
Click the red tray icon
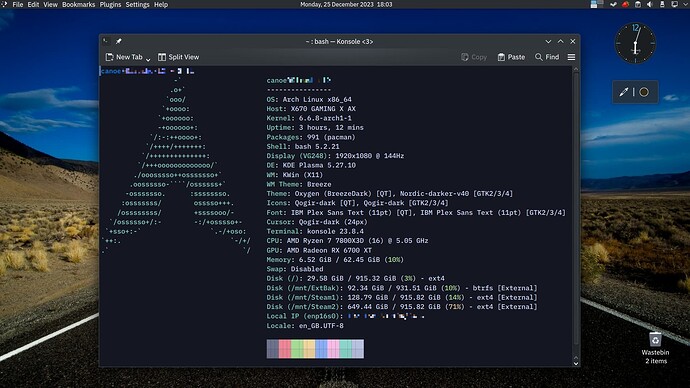[x=625, y=4]
